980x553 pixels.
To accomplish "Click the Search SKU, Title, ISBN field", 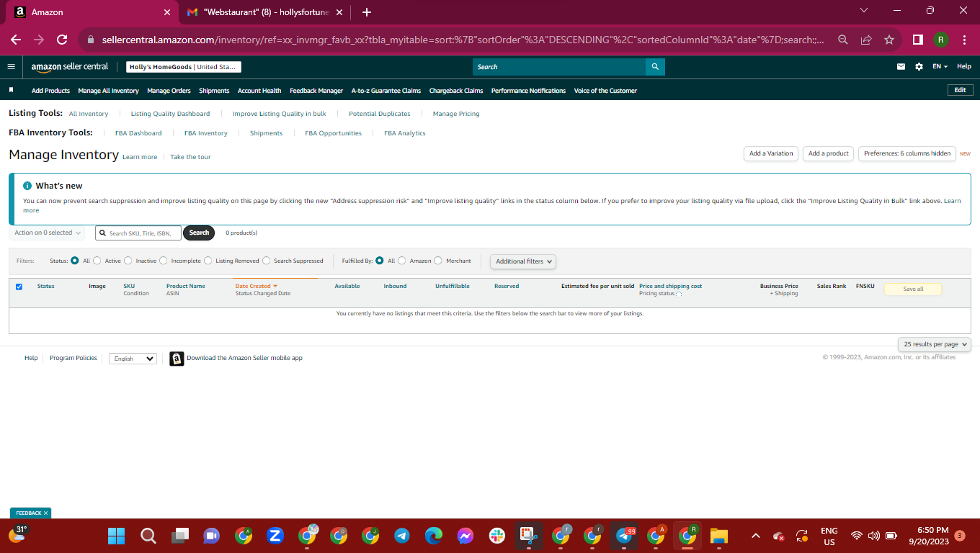I will pyautogui.click(x=138, y=233).
